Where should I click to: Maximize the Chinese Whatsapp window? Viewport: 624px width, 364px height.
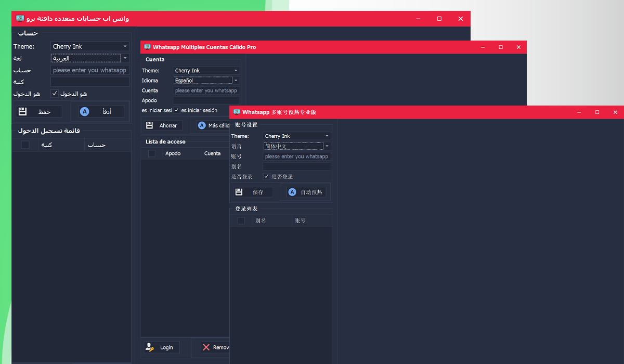[x=597, y=112]
